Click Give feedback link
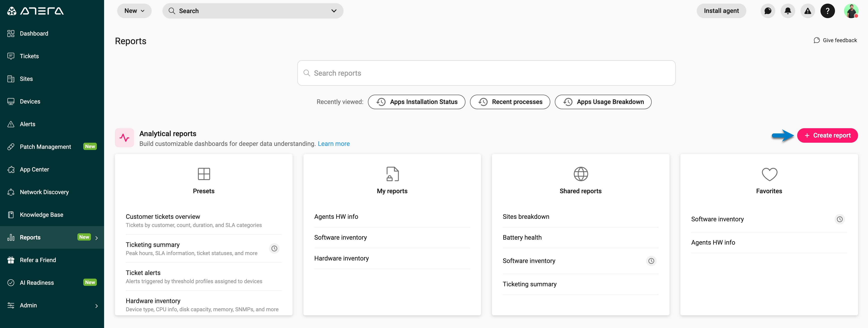The width and height of the screenshot is (868, 328). [835, 40]
